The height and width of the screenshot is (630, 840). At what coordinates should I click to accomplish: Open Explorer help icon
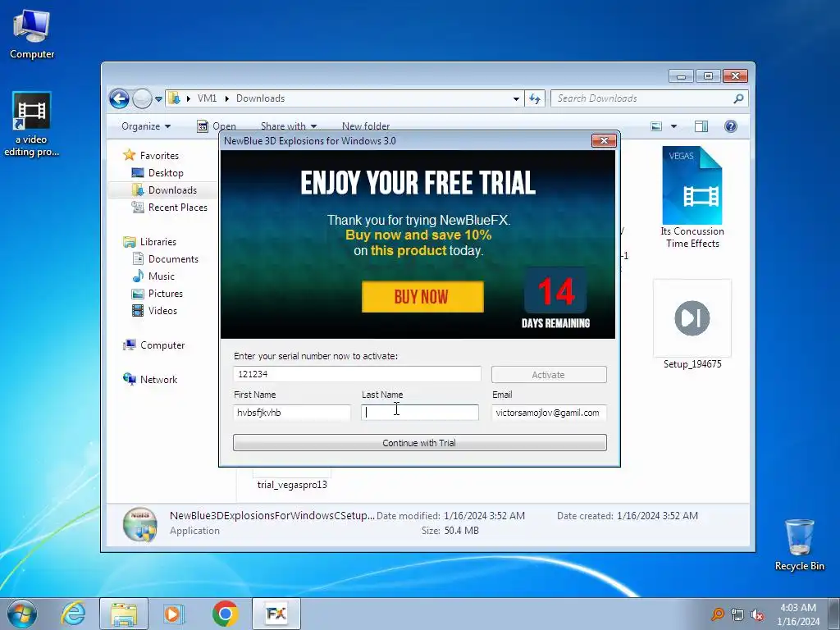pos(731,126)
